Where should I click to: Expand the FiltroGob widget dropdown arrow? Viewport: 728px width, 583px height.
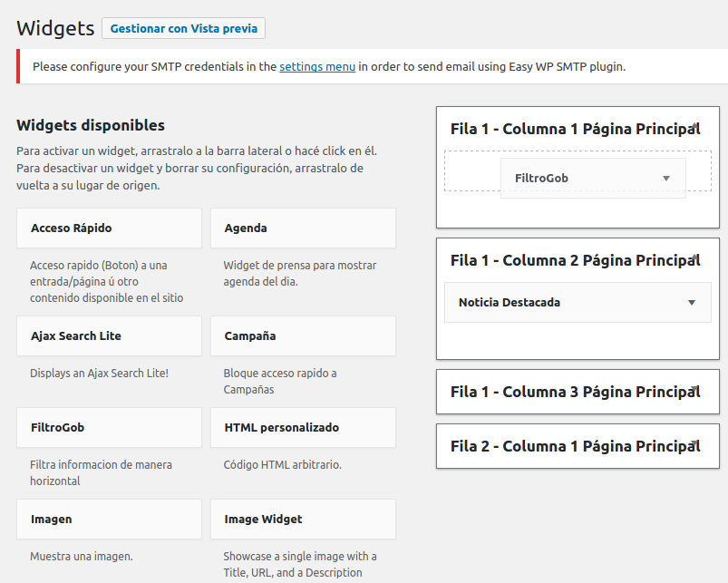[x=666, y=179]
